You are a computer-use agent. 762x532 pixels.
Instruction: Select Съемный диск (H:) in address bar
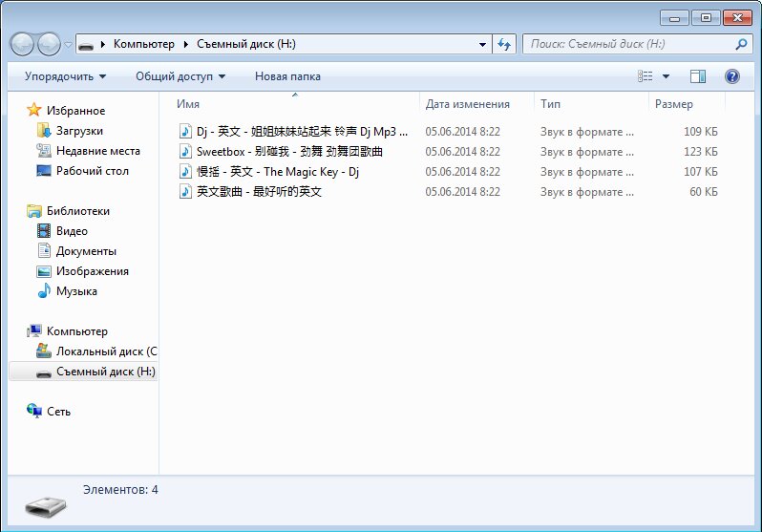pyautogui.click(x=246, y=44)
